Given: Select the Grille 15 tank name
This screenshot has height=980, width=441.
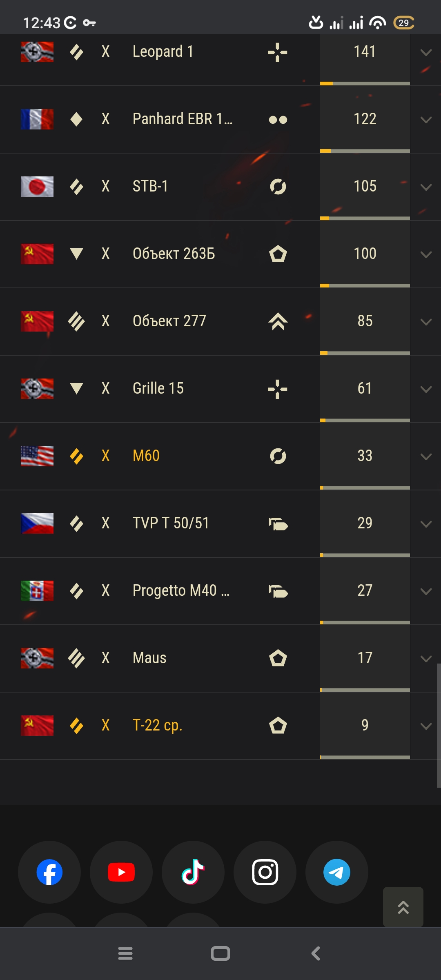Looking at the screenshot, I should point(158,388).
